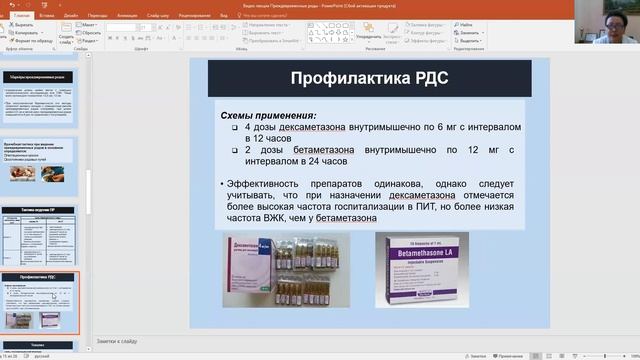Click the 'Заметки к слайду' notes field
The image size is (640, 360).
coord(117,341)
